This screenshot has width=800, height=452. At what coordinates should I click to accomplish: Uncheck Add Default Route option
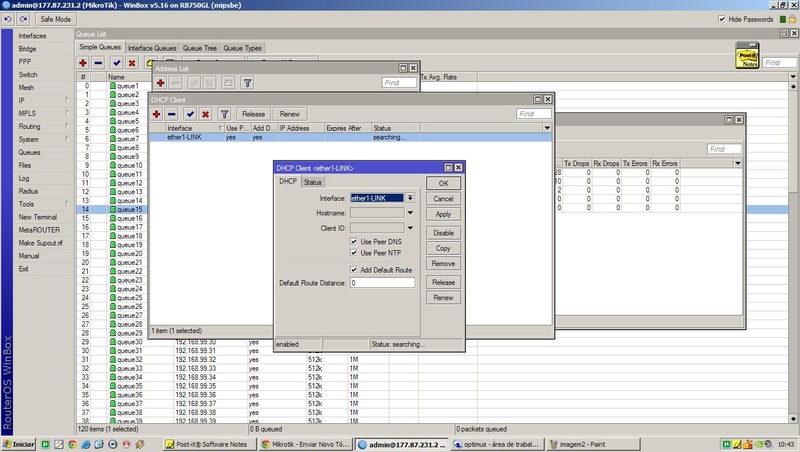[353, 270]
